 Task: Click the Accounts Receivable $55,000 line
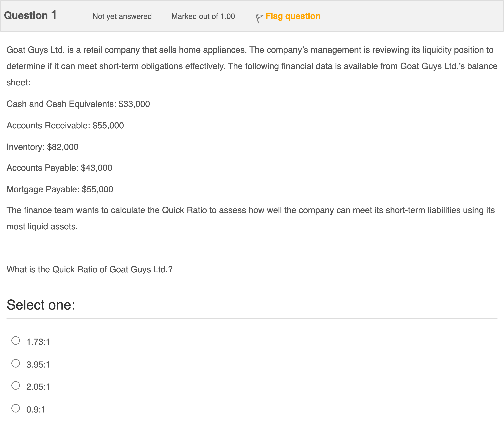(x=65, y=125)
